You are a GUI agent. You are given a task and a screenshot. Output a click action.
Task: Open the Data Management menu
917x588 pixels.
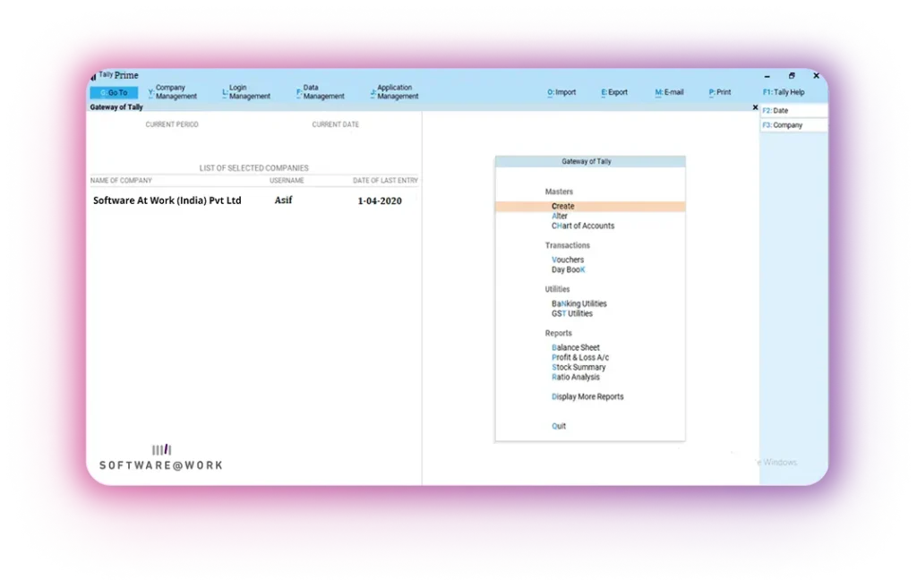(321, 92)
